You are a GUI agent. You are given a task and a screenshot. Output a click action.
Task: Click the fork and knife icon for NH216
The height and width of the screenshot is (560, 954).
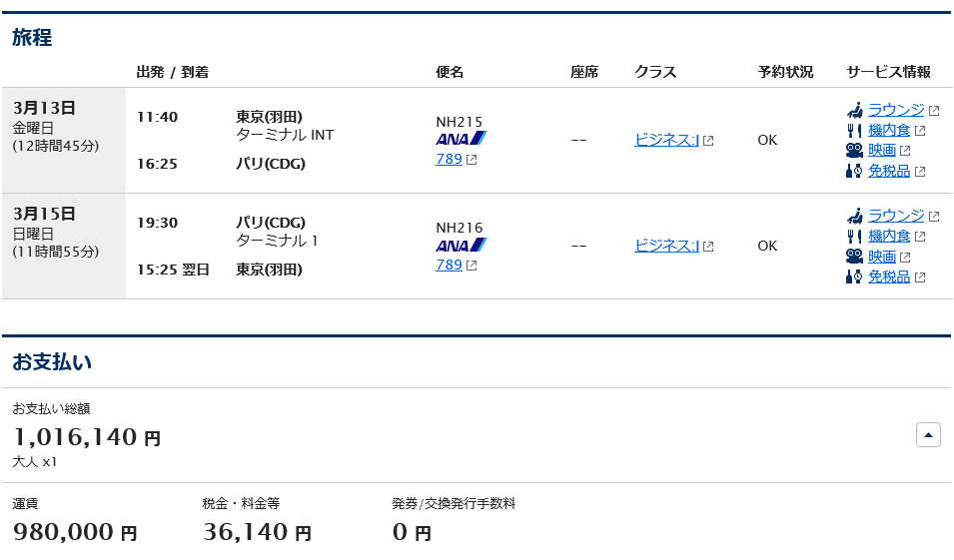[x=854, y=236]
